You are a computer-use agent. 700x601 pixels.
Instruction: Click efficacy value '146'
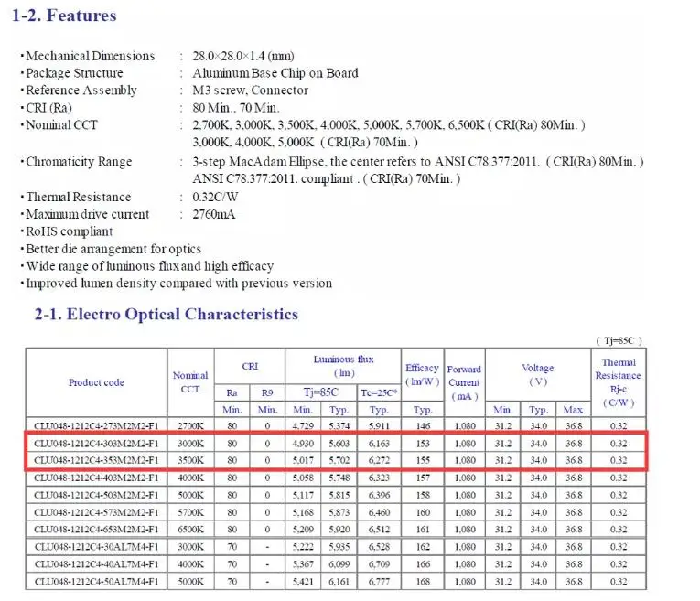coord(423,426)
